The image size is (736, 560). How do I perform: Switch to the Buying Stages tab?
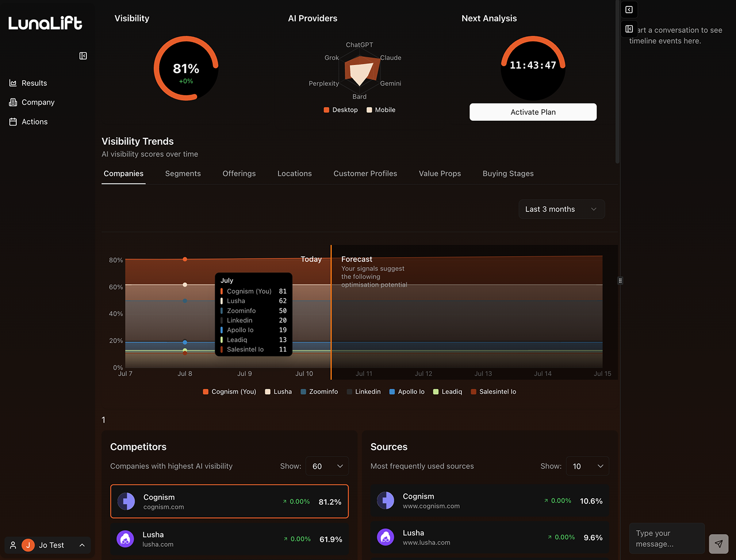(x=508, y=174)
